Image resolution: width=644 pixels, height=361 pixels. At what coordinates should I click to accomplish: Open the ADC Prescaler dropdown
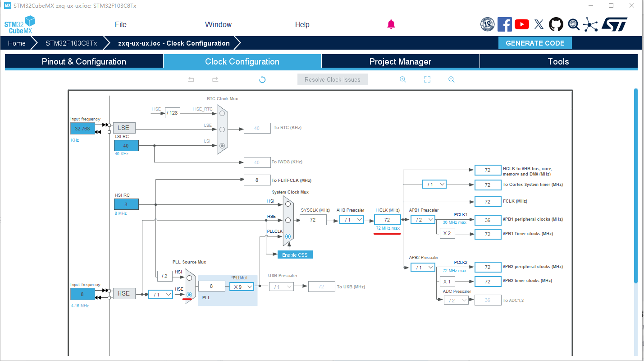pyautogui.click(x=456, y=300)
